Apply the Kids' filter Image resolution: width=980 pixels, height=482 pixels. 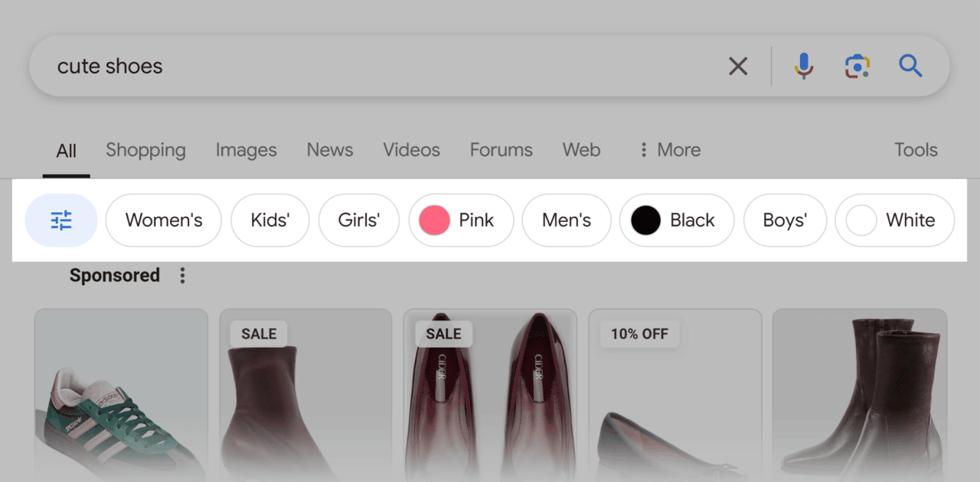point(269,220)
